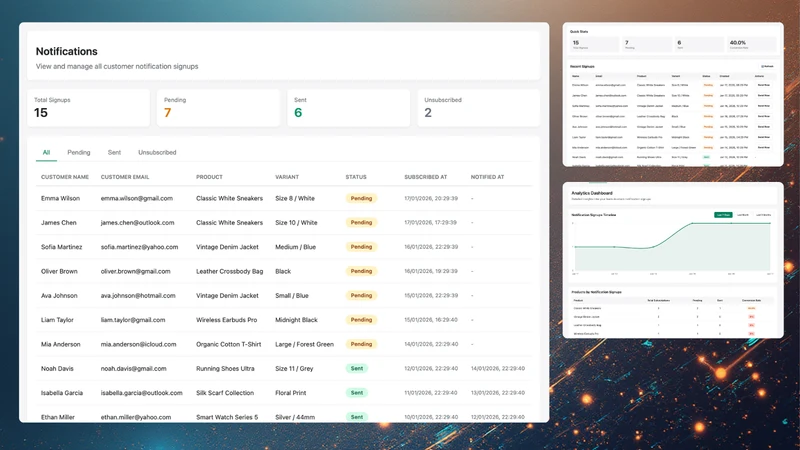Select the customer name Liam Taylor

(57, 320)
